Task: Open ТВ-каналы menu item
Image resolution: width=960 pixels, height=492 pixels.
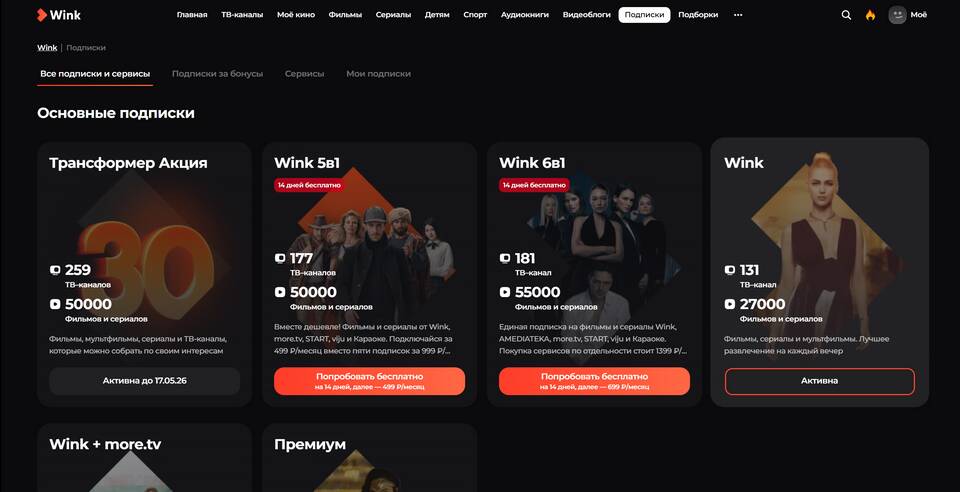Action: coord(242,15)
